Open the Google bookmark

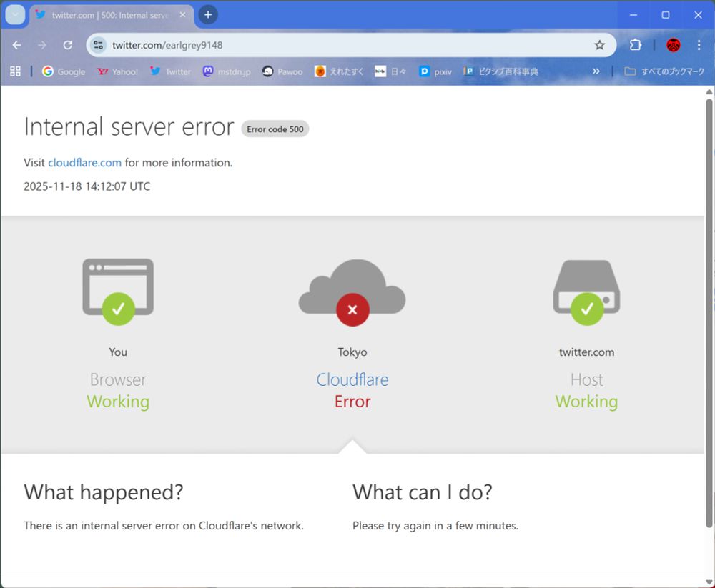pos(64,71)
